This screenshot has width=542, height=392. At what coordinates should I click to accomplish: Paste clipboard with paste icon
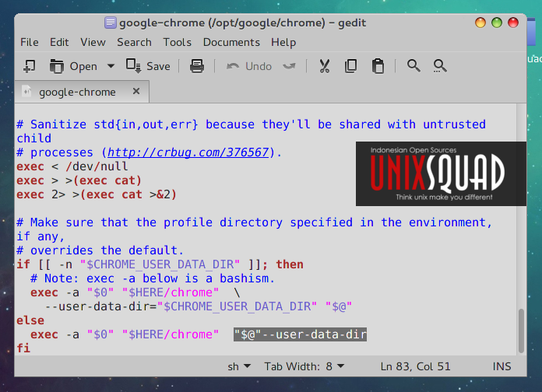378,66
